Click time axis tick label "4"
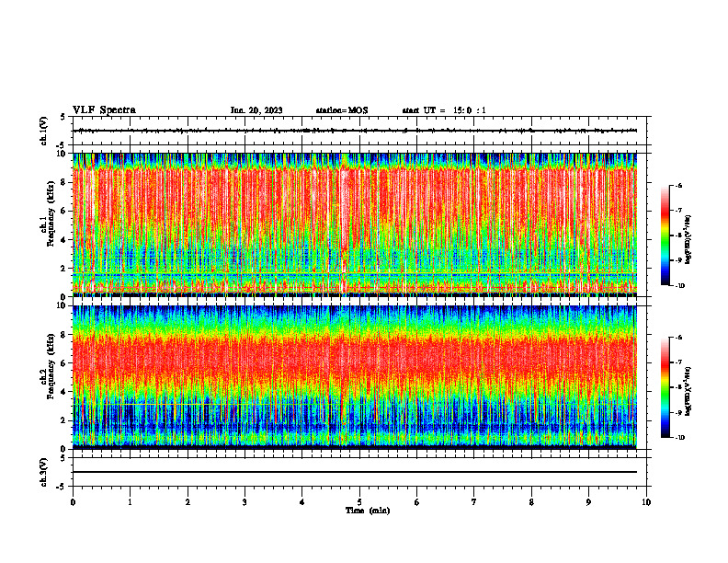Viewport: 728px width, 563px height. (302, 502)
